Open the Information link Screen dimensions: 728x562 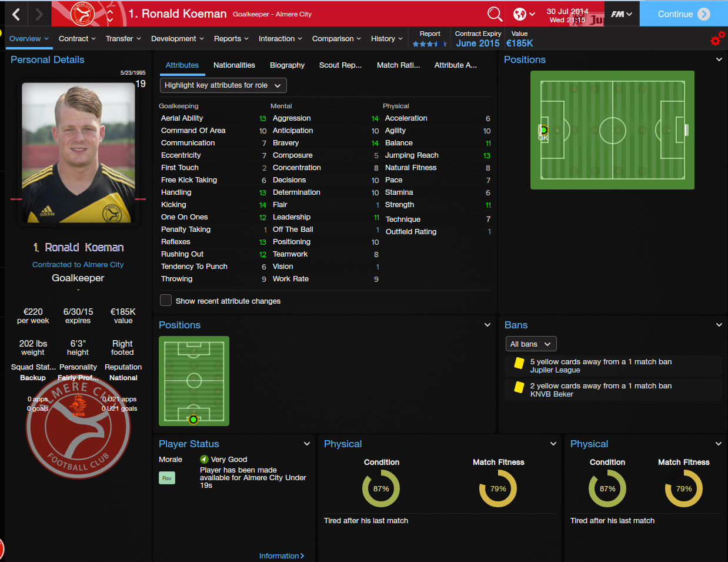click(x=282, y=556)
